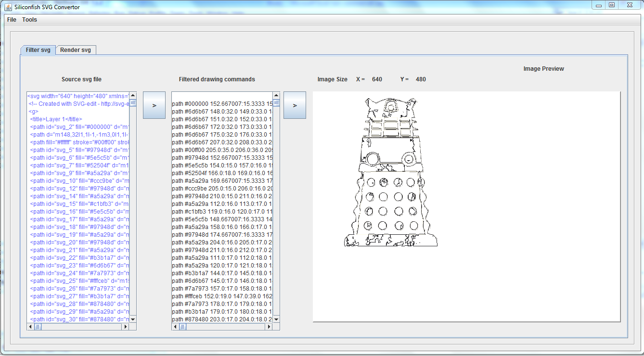
Task: Click the 'Filtered drawing commands' heading
Action: point(217,79)
